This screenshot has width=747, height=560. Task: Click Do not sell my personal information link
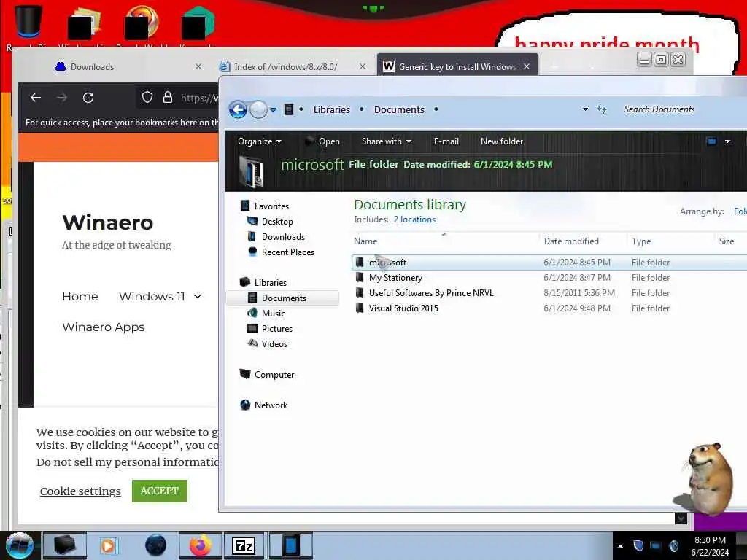pos(128,462)
